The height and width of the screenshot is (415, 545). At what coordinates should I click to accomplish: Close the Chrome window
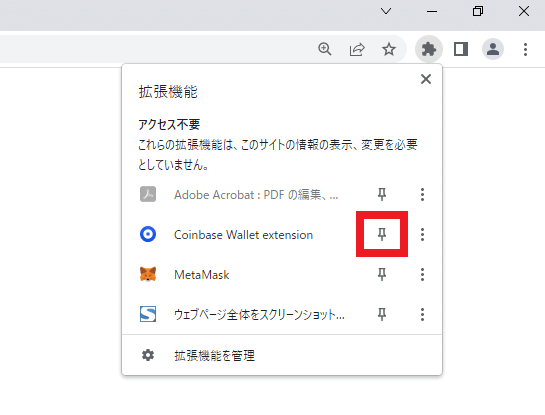coord(524,11)
